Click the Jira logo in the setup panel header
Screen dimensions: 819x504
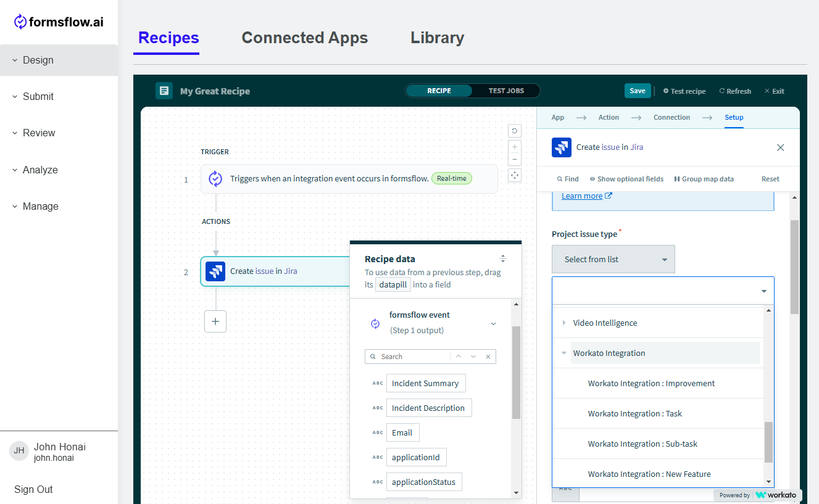(x=562, y=147)
